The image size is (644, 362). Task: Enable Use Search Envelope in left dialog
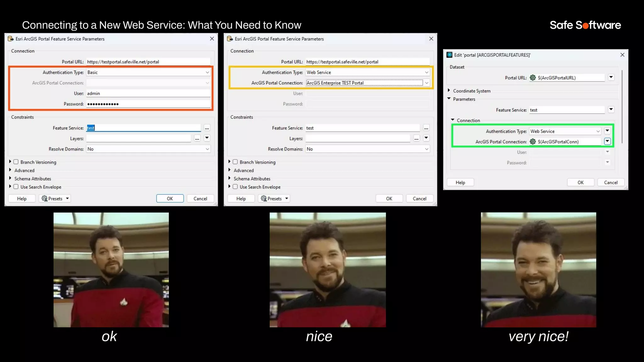coord(16,187)
